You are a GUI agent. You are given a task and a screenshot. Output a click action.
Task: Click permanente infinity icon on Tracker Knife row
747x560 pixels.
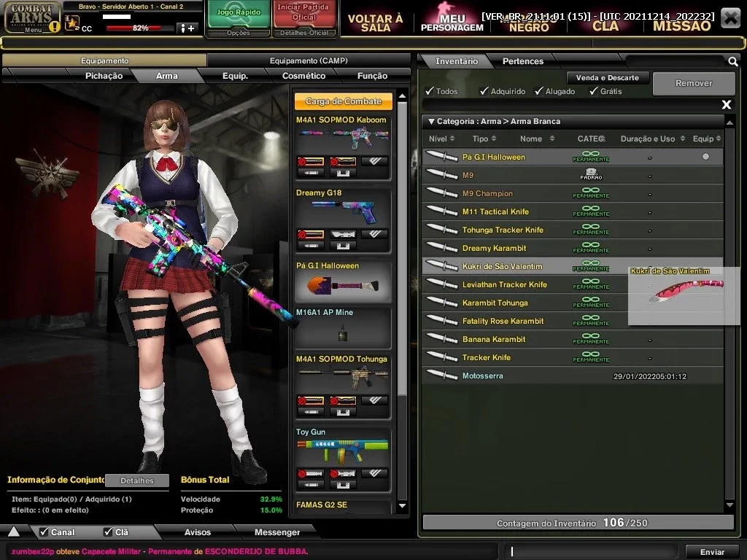(x=591, y=357)
